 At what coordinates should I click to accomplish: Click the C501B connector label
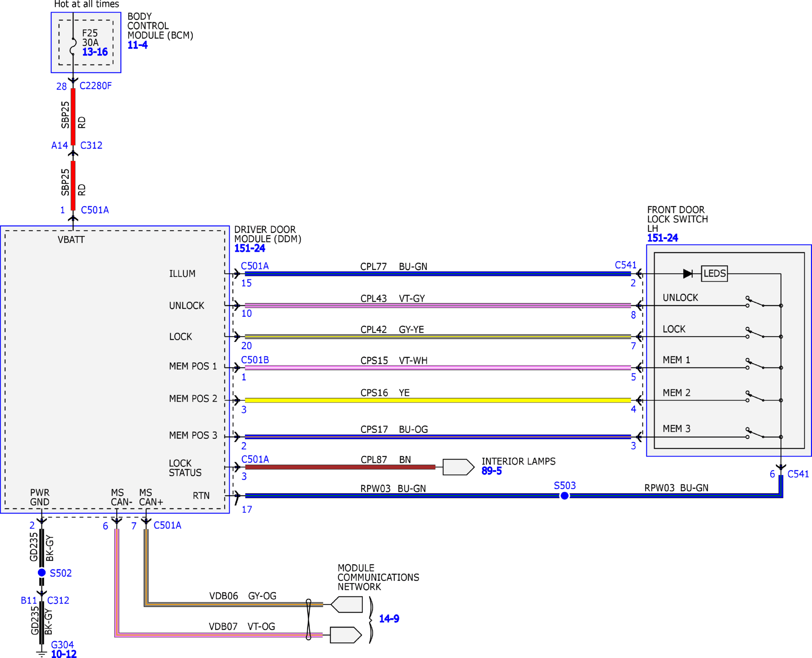[255, 360]
